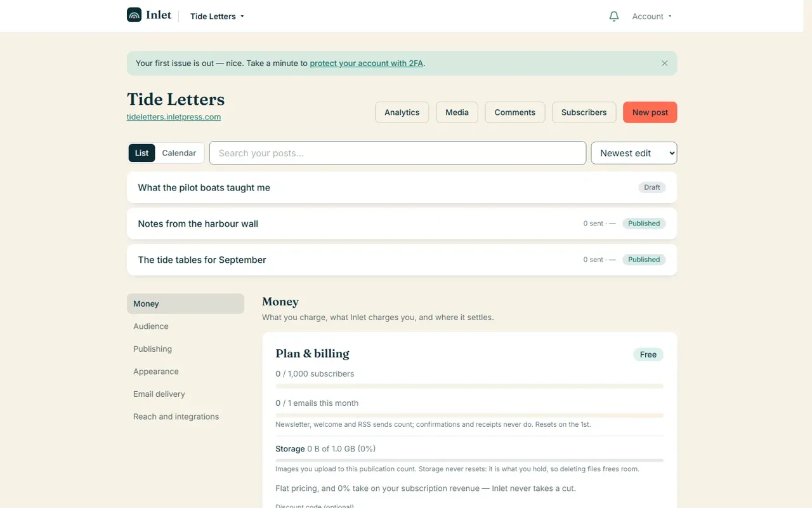The image size is (812, 508).
Task: Switch to the Calendar view
Action: 179,153
